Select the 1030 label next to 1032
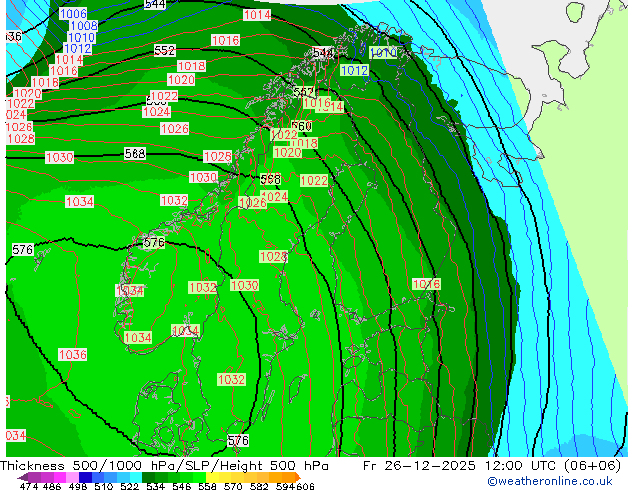The height and width of the screenshot is (490, 634). tap(245, 285)
